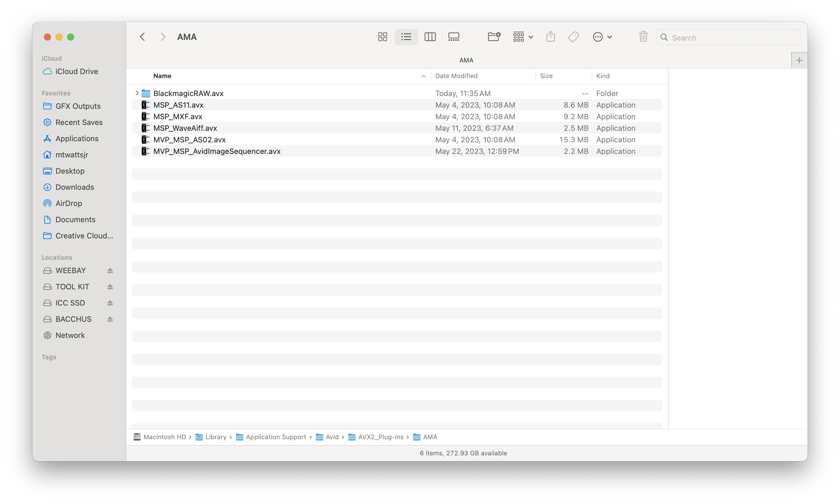Go to AVX2_Plug-ins in path bar
The height and width of the screenshot is (504, 840).
click(376, 437)
